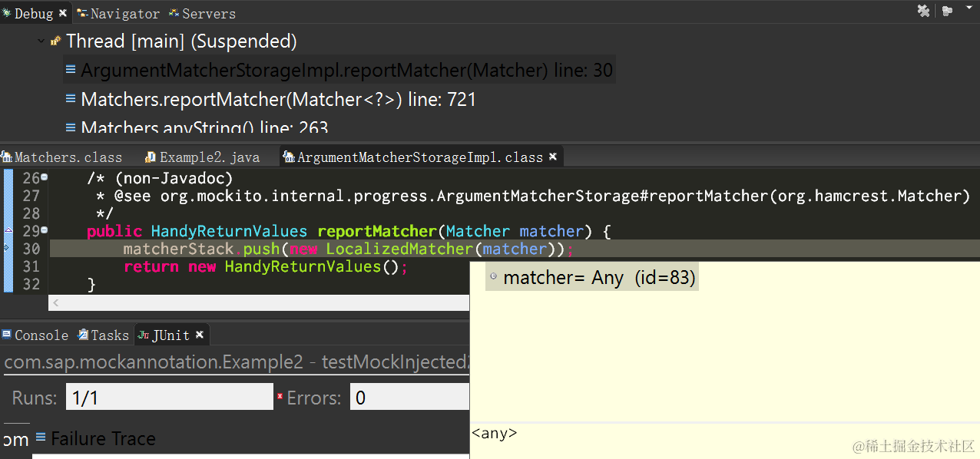Click the editor horizontal scroll left arrow
Viewport: 980px width, 459px height.
point(56,303)
